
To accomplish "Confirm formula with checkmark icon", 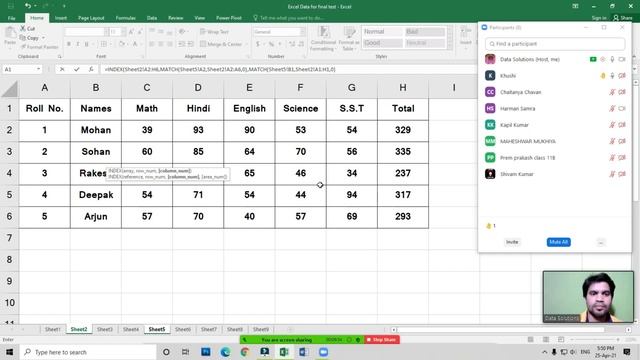I will pyautogui.click(x=76, y=69).
